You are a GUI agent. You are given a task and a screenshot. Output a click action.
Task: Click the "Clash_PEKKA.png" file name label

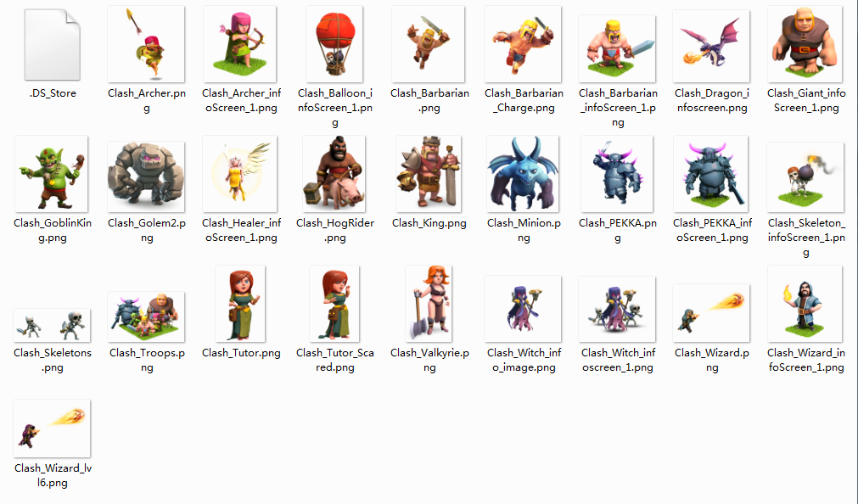pos(618,231)
